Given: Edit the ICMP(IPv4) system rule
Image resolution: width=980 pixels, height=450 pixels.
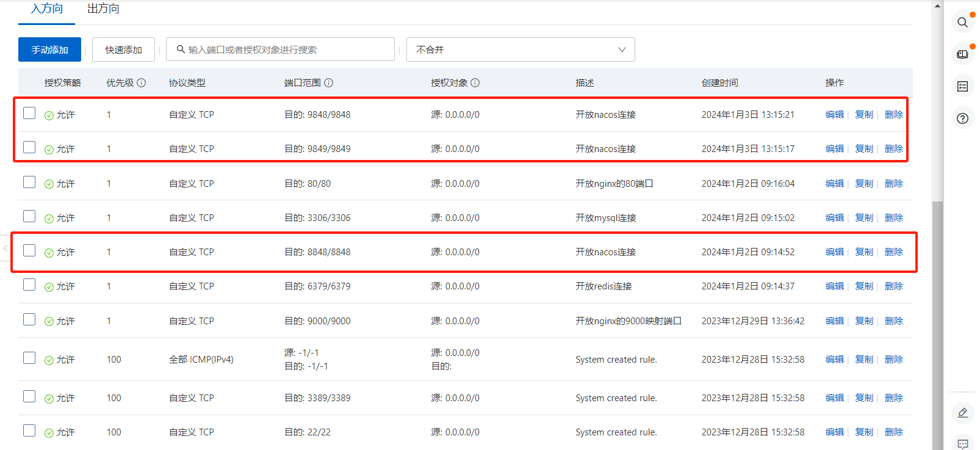Looking at the screenshot, I should click(x=834, y=360).
